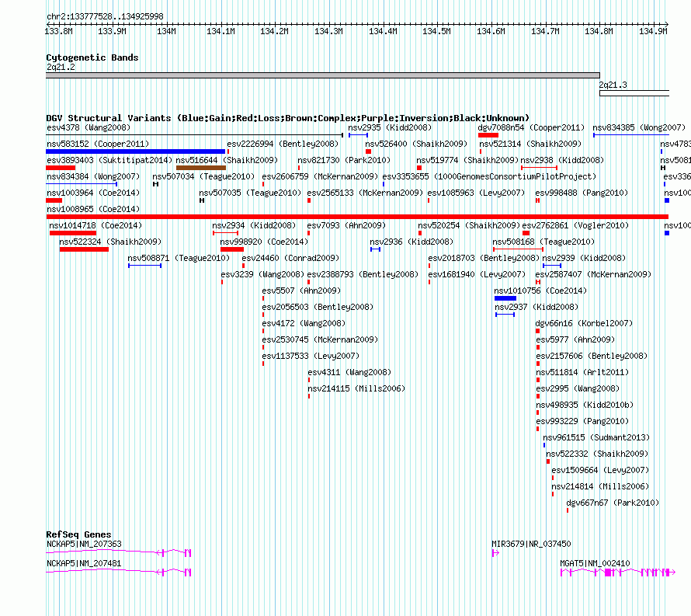Open dgv66n16 (Korbel2007) label
The width and height of the screenshot is (691, 616).
[x=584, y=323]
